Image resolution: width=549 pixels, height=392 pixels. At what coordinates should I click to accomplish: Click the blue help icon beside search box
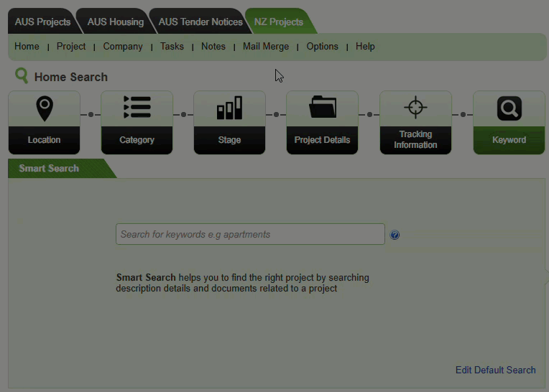[x=395, y=235]
